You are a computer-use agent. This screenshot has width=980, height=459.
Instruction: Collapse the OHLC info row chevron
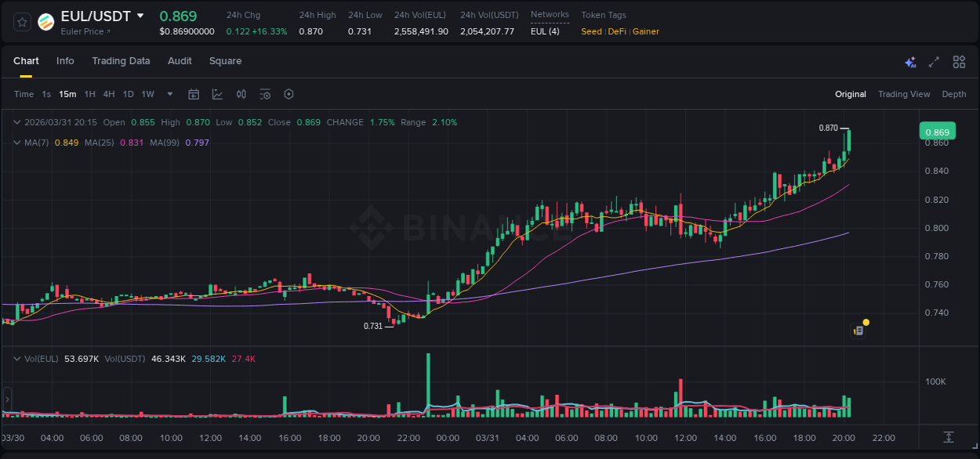(17, 122)
